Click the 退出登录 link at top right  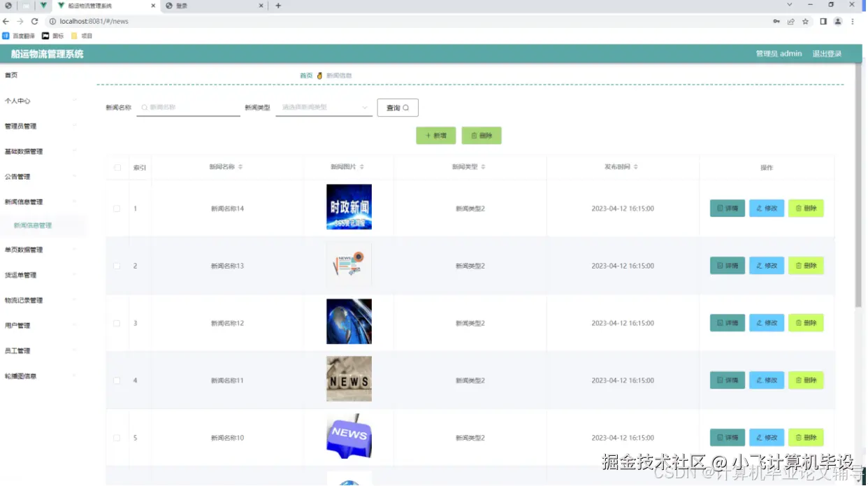click(826, 53)
